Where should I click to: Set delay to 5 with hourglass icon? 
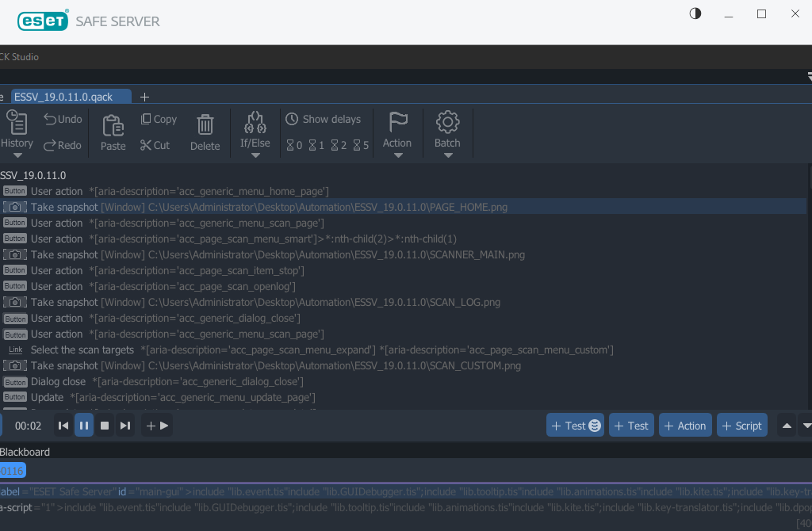coord(361,145)
